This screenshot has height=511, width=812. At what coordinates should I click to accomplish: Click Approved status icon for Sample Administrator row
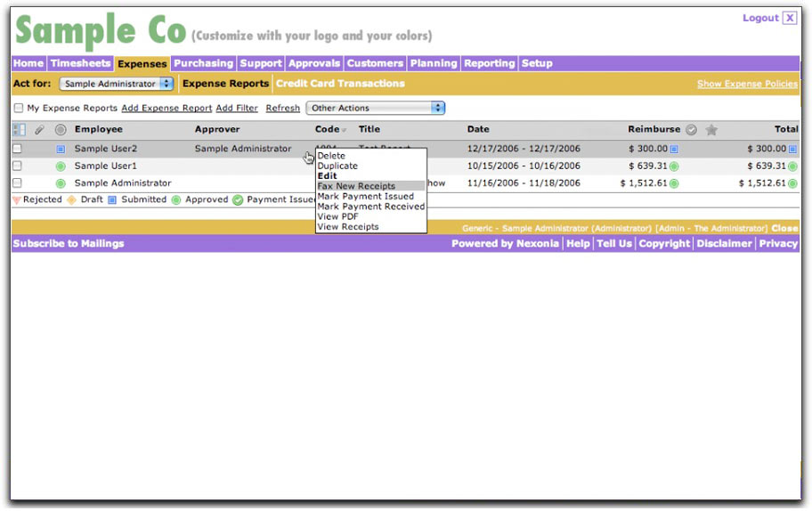pyautogui.click(x=61, y=183)
